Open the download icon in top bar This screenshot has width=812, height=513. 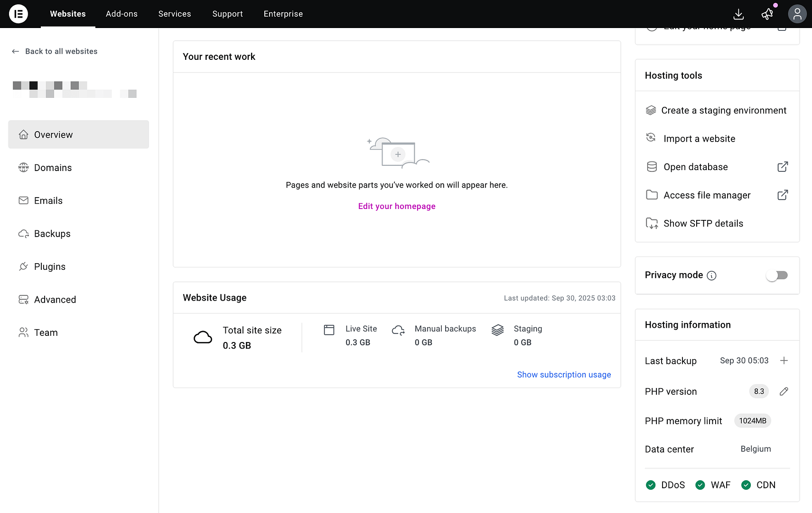(x=738, y=14)
